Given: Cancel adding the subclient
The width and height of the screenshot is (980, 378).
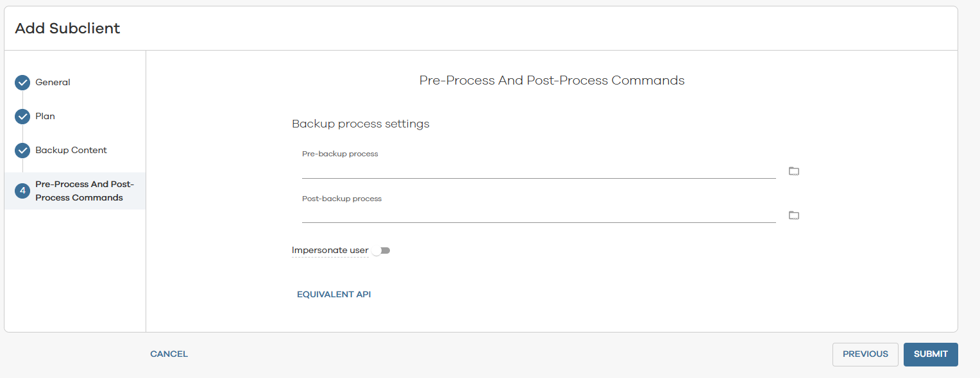Looking at the screenshot, I should (x=169, y=354).
